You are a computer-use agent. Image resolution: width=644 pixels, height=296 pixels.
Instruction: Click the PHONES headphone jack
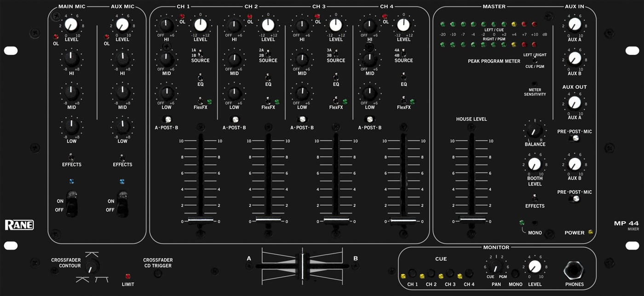tap(575, 269)
